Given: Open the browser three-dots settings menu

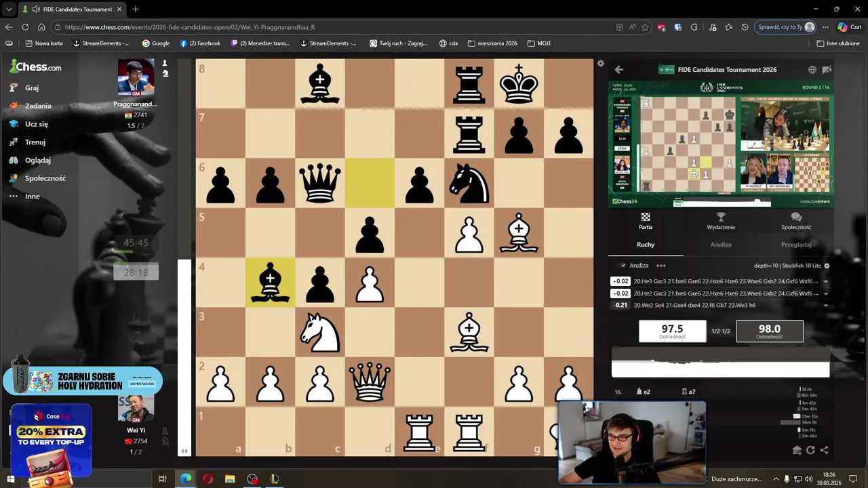Looking at the screenshot, I should pos(825,27).
